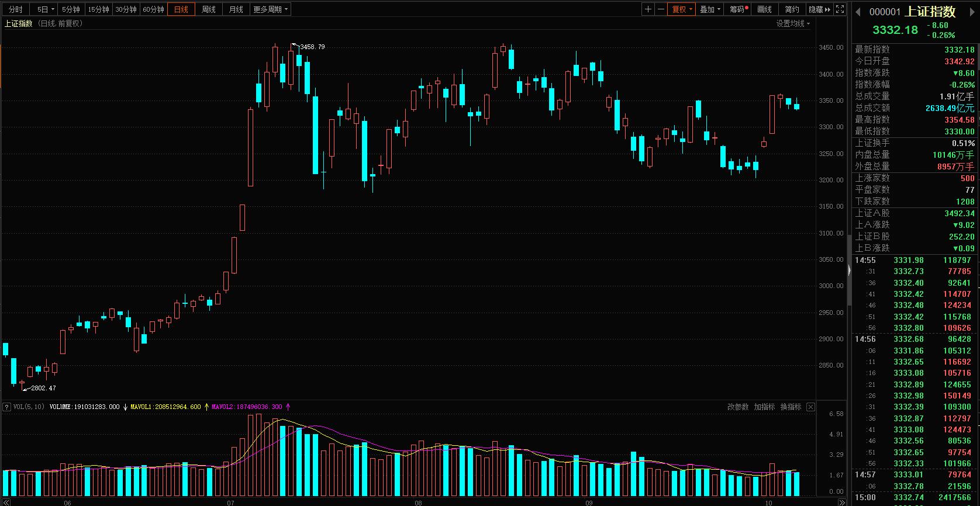Toggle the 简约 simple mode
Viewport: 980px width, 506px height.
coord(792,9)
